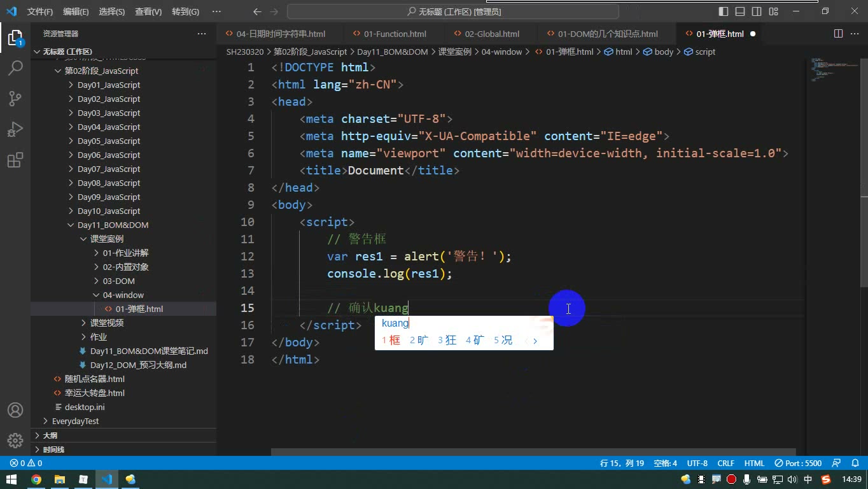Open Run and Debug view icon

(x=15, y=129)
